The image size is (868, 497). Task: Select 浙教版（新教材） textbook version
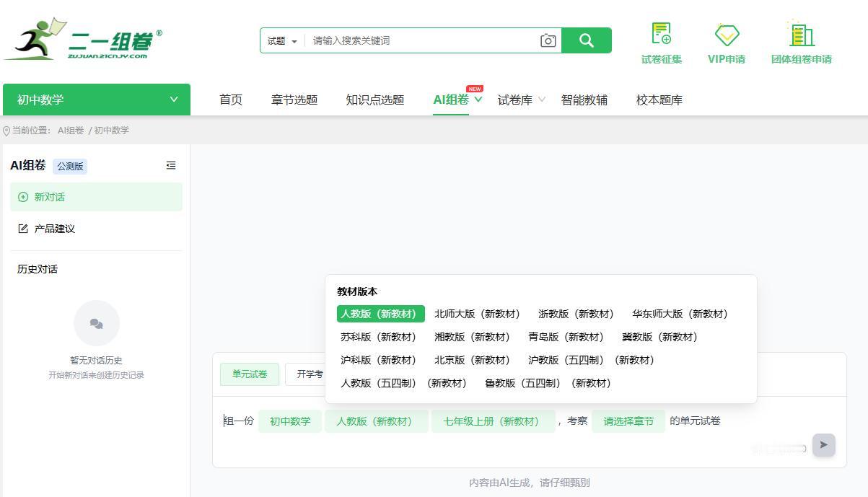[577, 314]
